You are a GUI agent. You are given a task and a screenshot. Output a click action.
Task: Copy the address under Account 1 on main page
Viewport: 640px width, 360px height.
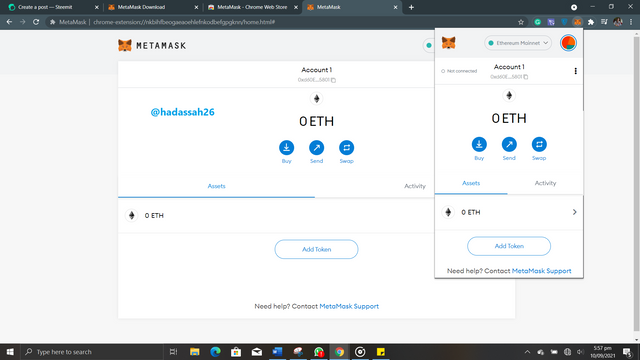coord(316,80)
